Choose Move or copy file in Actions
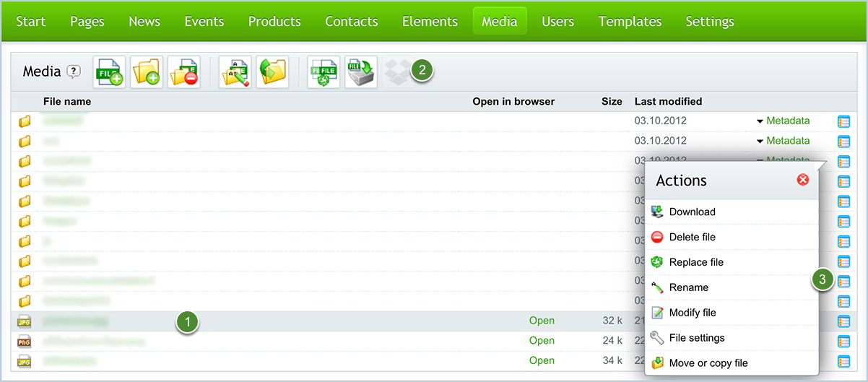 click(x=708, y=363)
